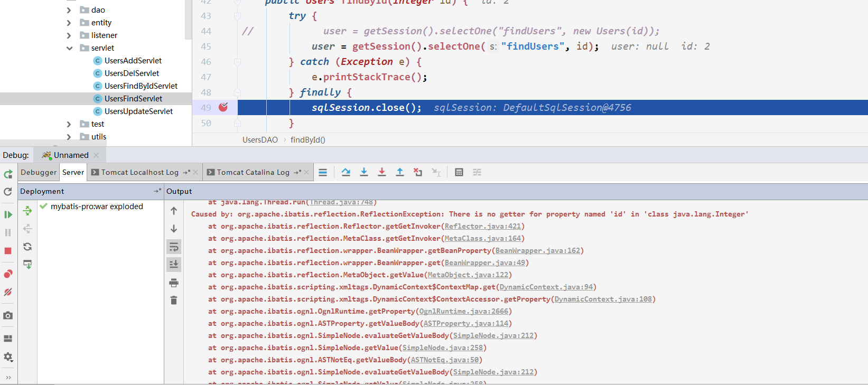Open UsersFindServlet class
The image size is (868, 385).
point(133,99)
